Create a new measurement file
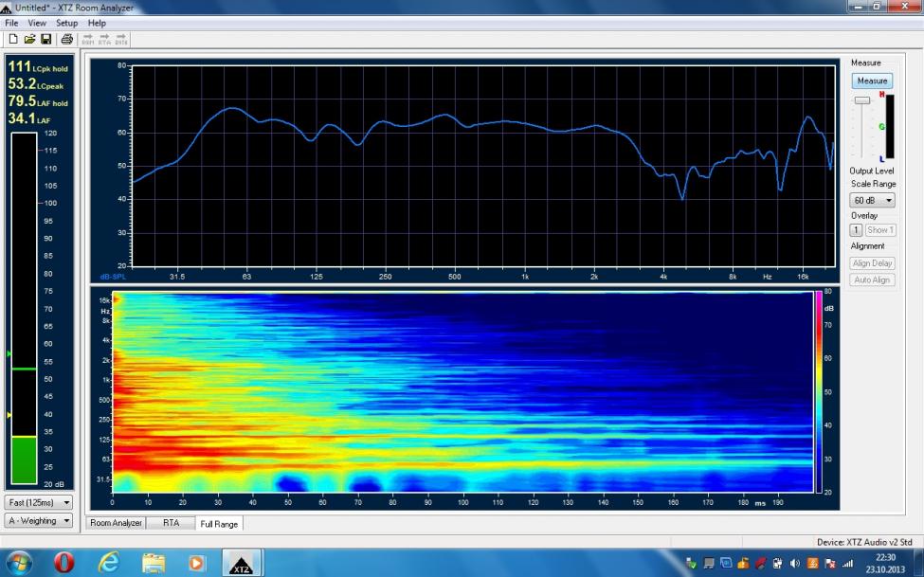Viewport: 924px width, 577px height. [x=13, y=39]
